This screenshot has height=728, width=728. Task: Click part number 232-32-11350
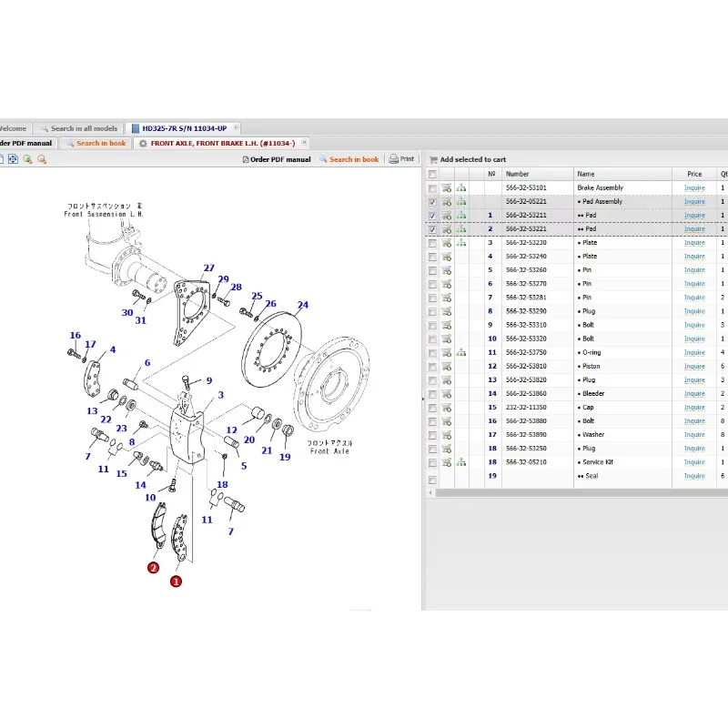tap(526, 407)
